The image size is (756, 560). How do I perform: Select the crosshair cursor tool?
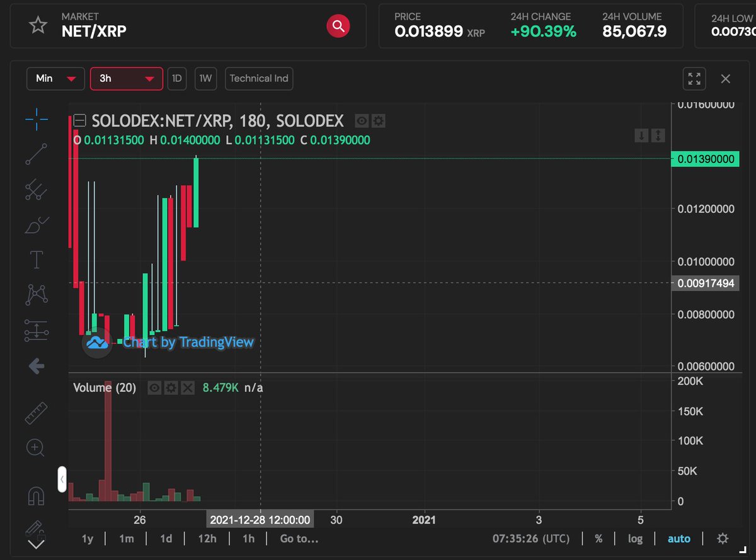pyautogui.click(x=37, y=118)
